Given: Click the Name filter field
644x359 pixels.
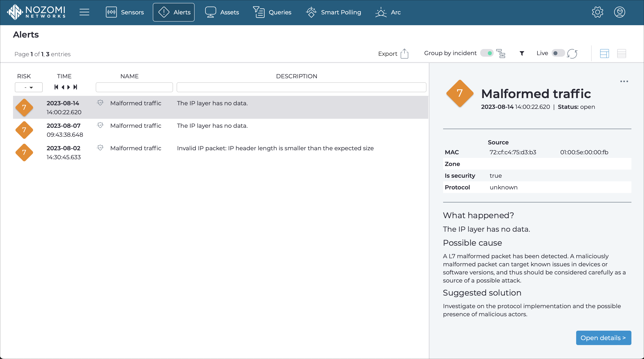Looking at the screenshot, I should point(134,87).
